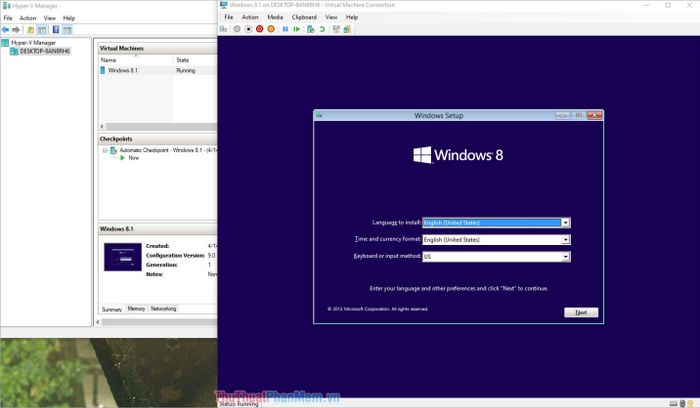Click the grey Start VM toolbar icon
This screenshot has width=700, height=408.
(237, 29)
